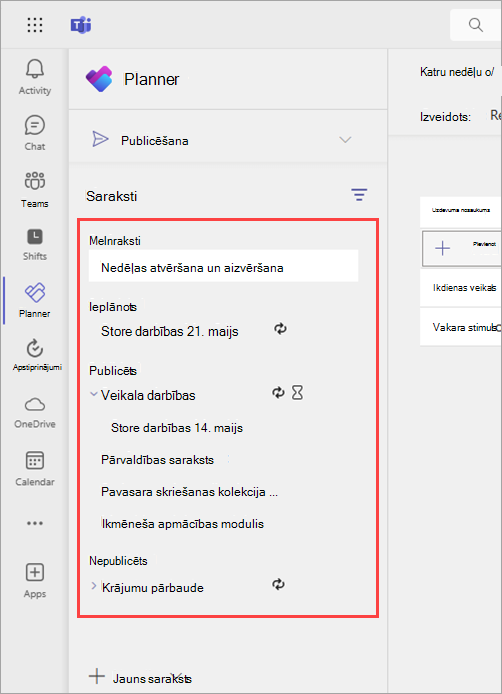502x694 pixels.
Task: Click the Planner title text
Action: coord(151,79)
